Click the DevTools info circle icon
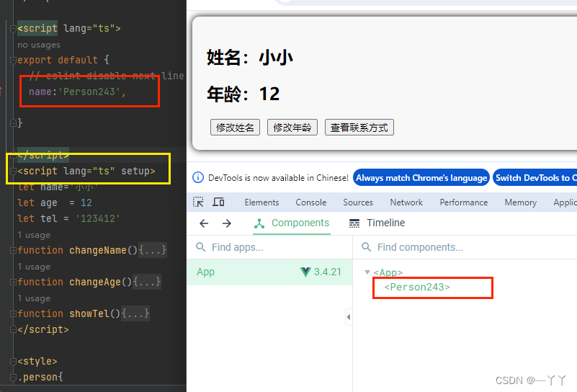 tap(198, 177)
